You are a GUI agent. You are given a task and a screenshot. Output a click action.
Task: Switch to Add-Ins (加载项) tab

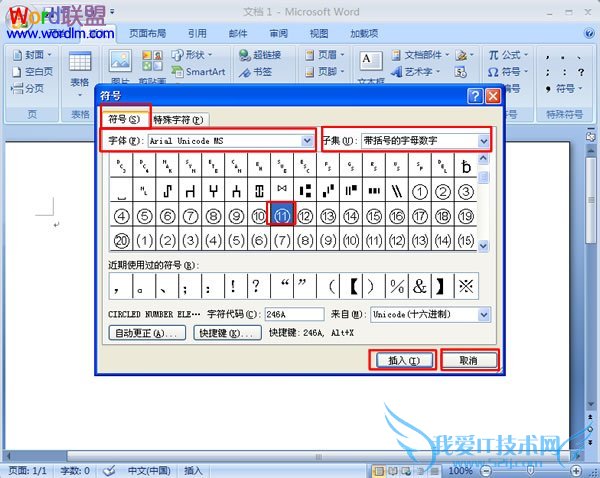pyautogui.click(x=364, y=33)
